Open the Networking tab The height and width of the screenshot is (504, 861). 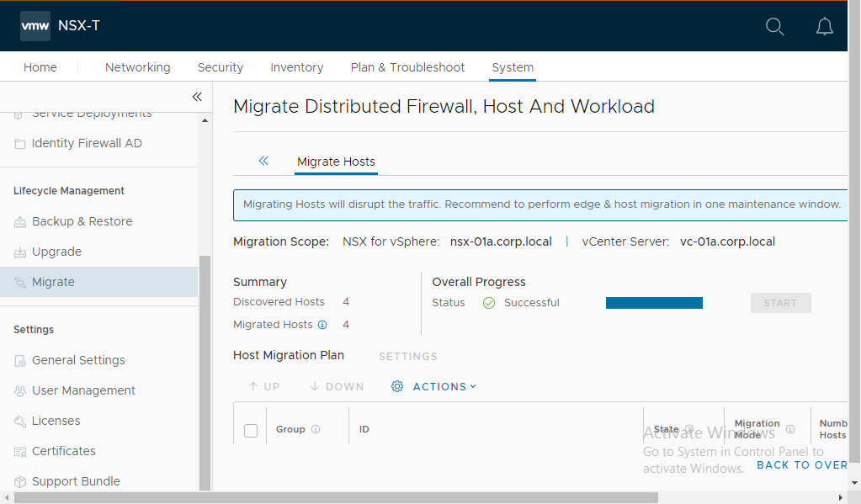[x=138, y=67]
